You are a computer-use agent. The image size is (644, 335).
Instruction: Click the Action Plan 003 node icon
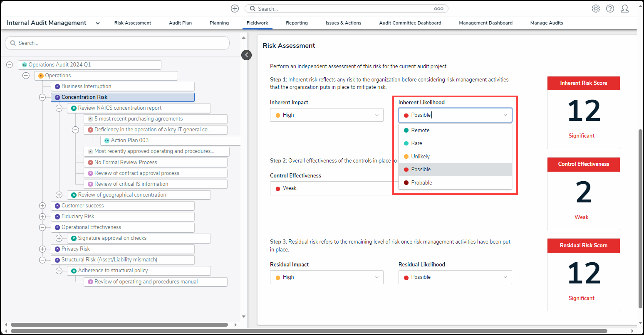107,140
